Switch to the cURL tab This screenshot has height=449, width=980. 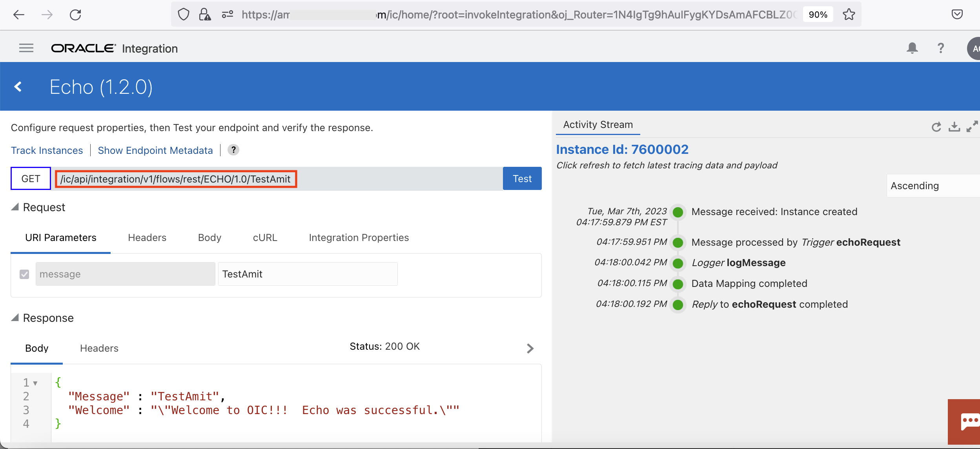(x=265, y=237)
